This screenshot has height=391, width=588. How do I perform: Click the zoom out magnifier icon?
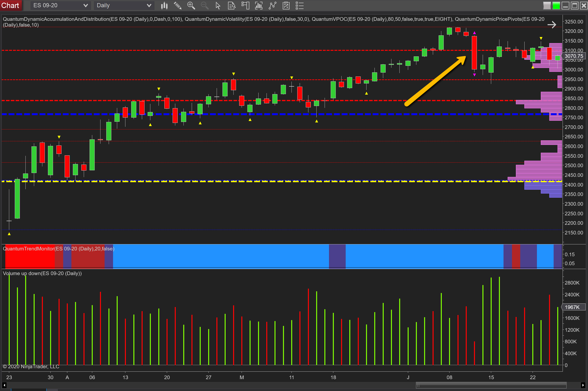click(205, 6)
